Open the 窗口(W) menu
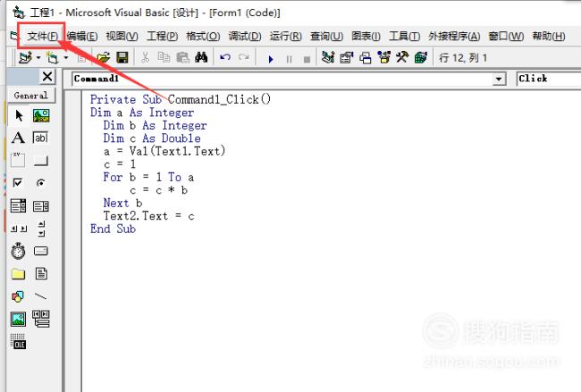 point(506,36)
